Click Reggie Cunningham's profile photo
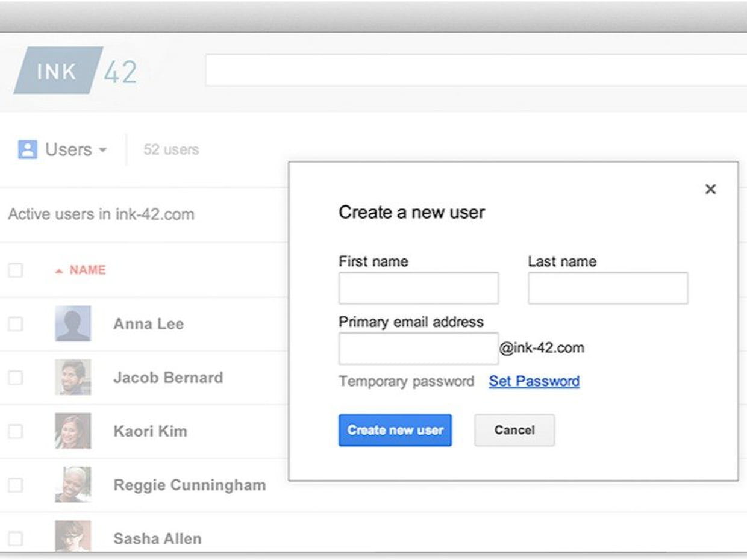This screenshot has width=747, height=560. pos(73,484)
